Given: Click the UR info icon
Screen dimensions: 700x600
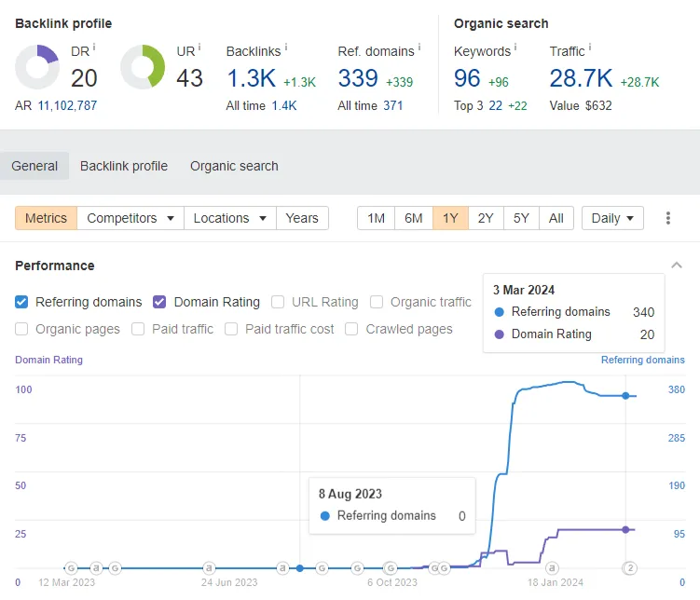Looking at the screenshot, I should 199,47.
